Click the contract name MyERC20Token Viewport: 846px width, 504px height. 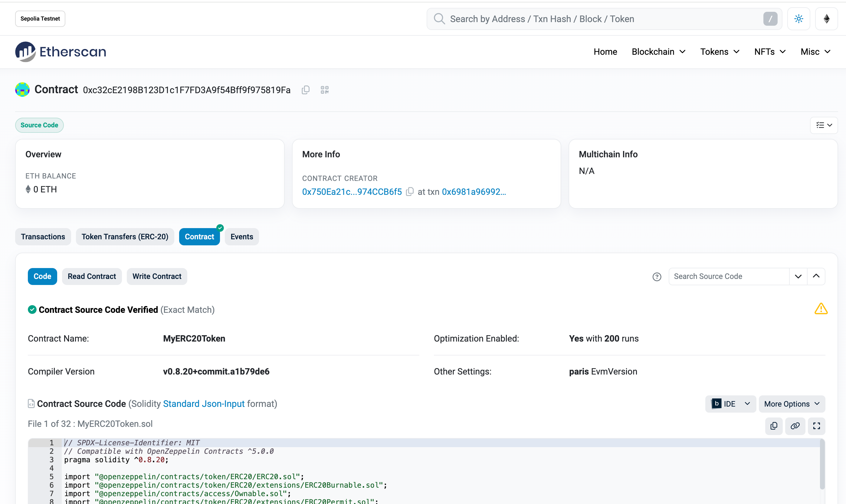194,339
